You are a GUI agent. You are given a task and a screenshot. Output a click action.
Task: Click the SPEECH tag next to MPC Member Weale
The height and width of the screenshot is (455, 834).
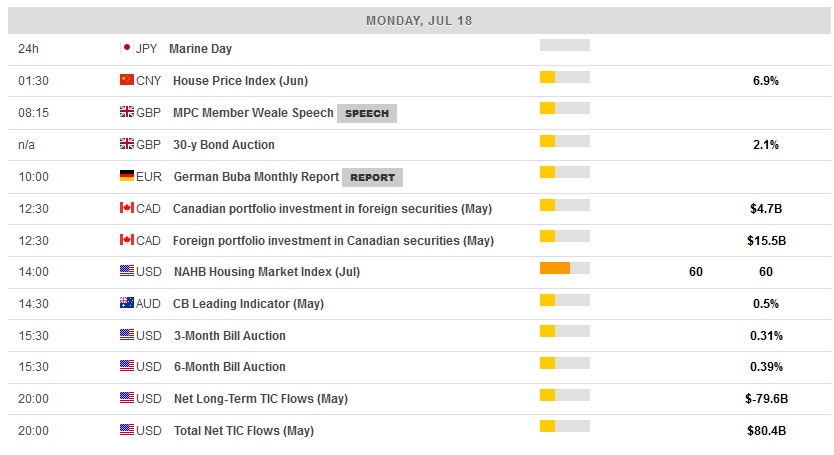click(367, 113)
